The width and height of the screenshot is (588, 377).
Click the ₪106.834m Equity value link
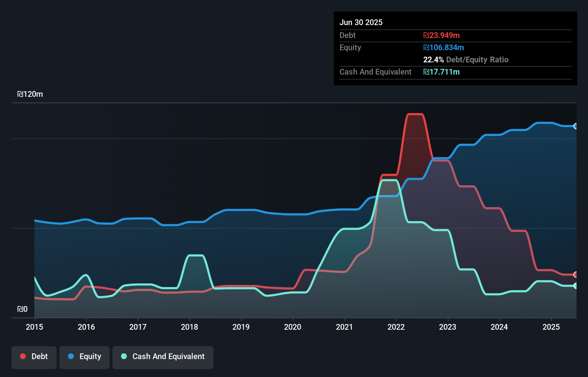pyautogui.click(x=444, y=47)
